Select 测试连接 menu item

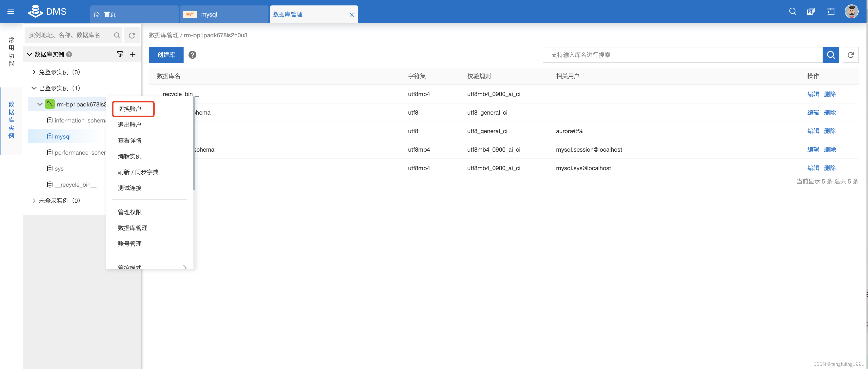[x=130, y=188]
